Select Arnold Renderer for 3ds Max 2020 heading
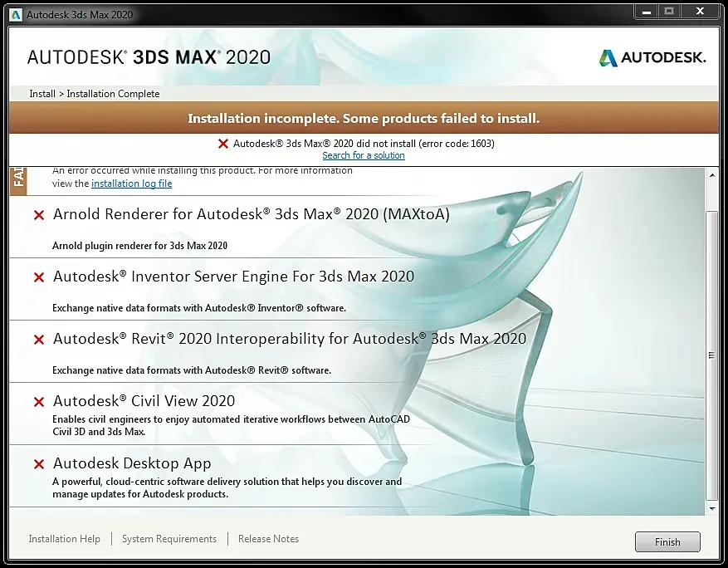Viewport: 728px width, 568px height. [x=252, y=214]
